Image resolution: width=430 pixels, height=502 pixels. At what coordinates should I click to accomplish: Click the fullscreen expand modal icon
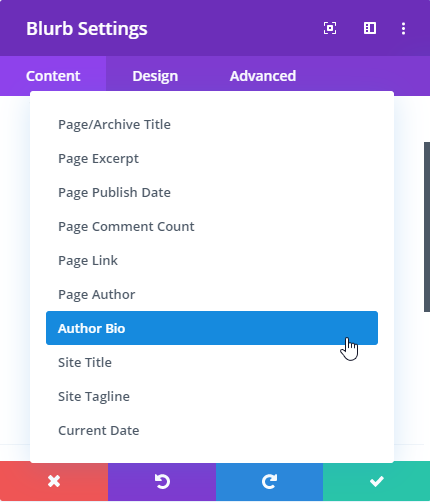click(330, 28)
